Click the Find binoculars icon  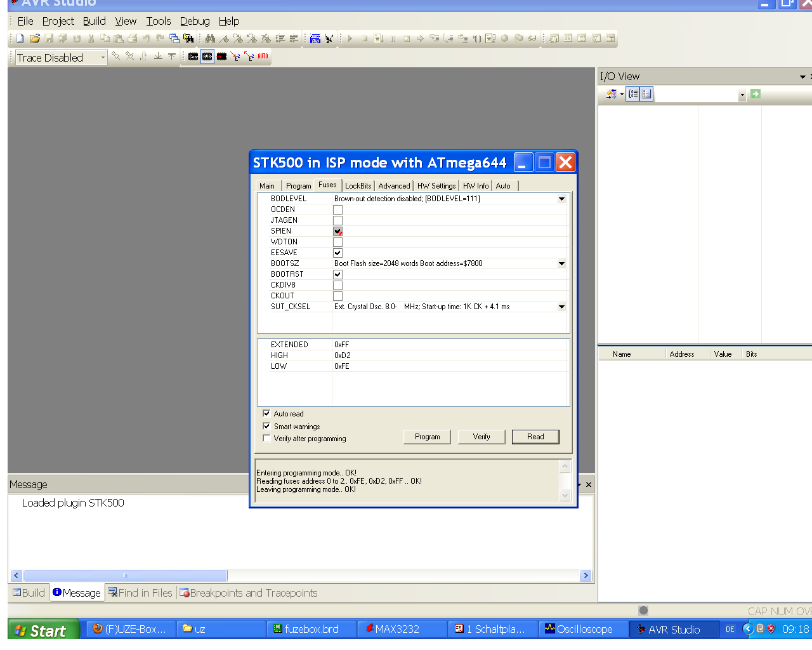(210, 38)
